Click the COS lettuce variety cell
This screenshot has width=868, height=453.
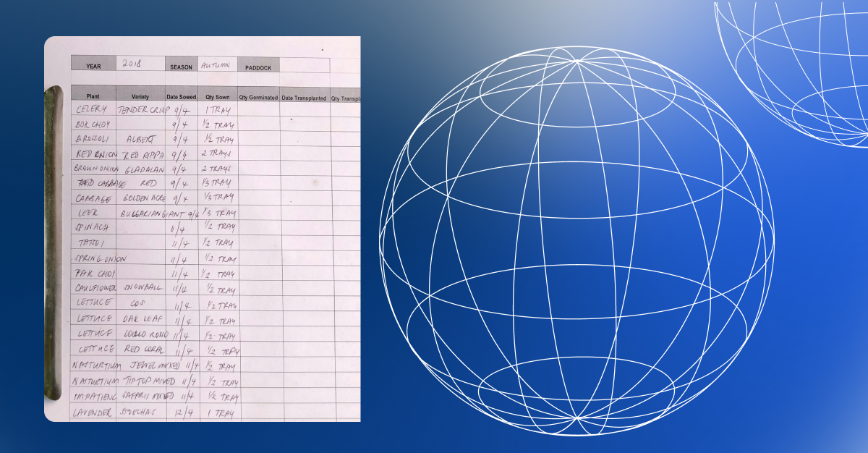click(x=138, y=304)
